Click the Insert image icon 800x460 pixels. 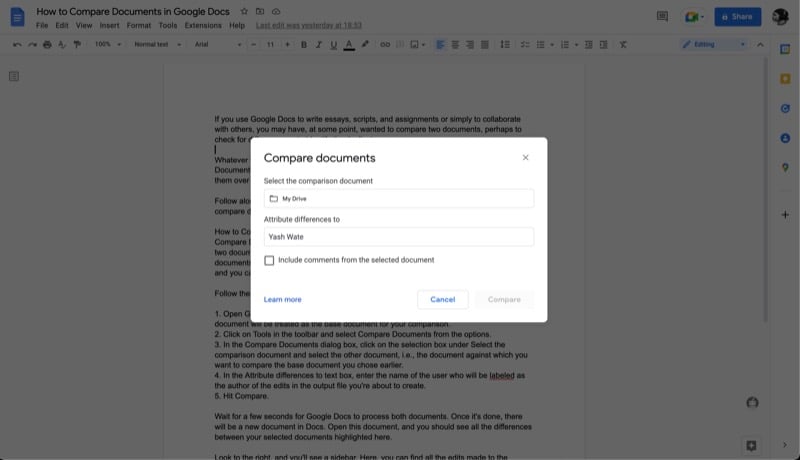pyautogui.click(x=414, y=44)
